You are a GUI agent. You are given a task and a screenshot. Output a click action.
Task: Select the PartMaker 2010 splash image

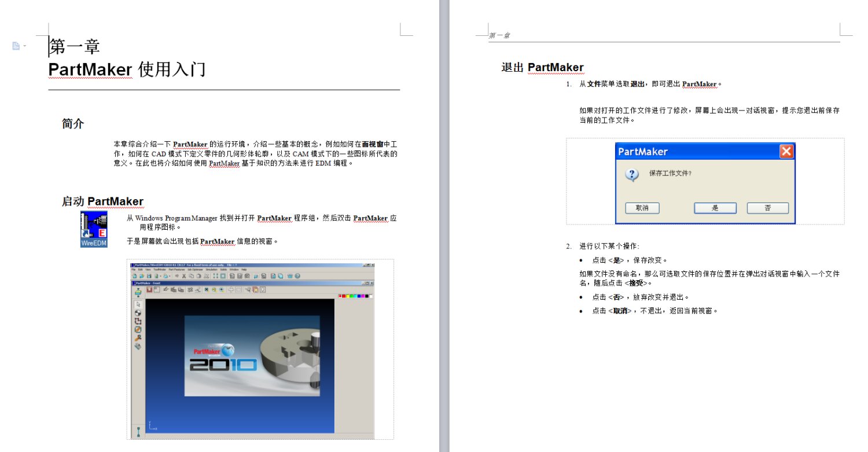(x=252, y=356)
